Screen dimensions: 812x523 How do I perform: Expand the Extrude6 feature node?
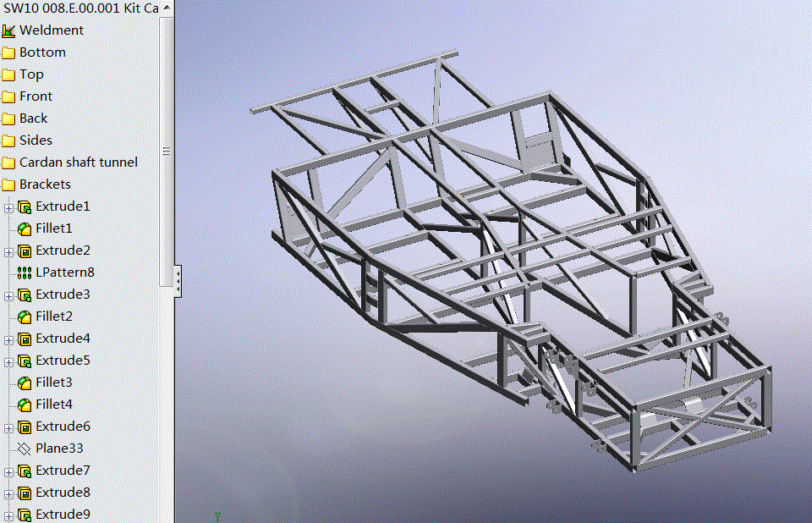pos(8,429)
